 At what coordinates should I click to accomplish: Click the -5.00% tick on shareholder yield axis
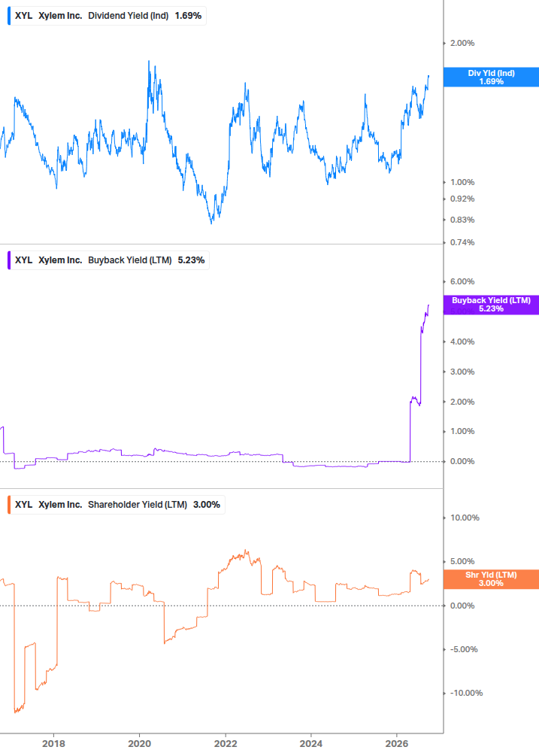464,649
